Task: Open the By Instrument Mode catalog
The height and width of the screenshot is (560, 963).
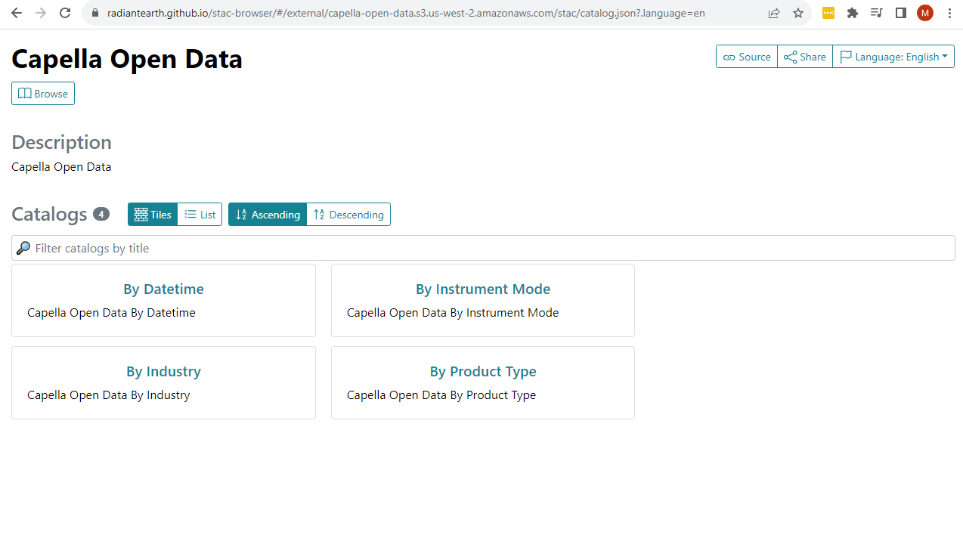Action: coord(483,289)
